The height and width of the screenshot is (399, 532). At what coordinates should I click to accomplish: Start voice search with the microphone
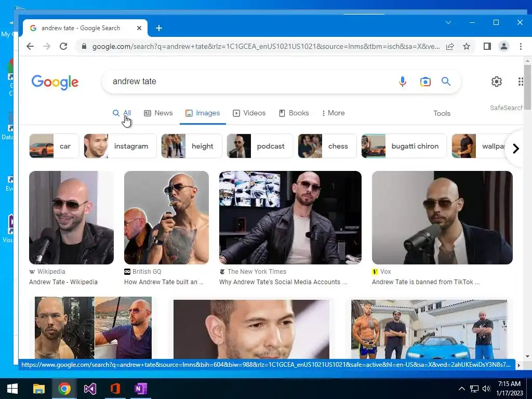pos(403,82)
